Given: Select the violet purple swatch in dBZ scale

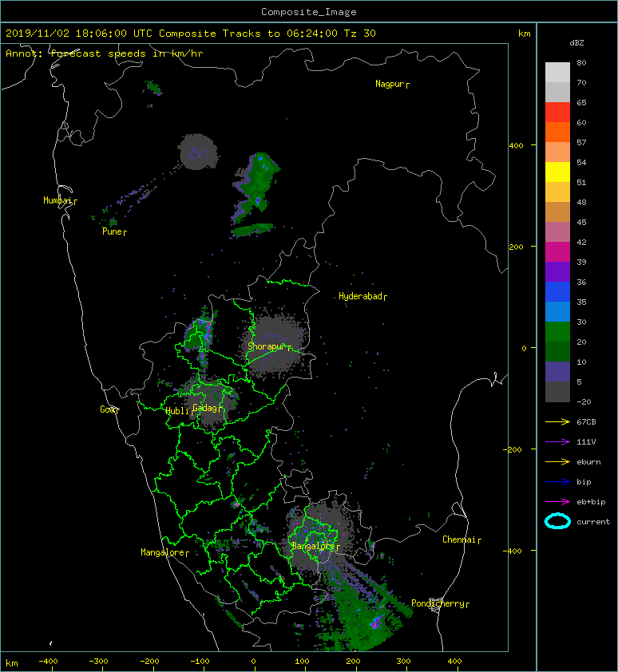Looking at the screenshot, I should coord(557,271).
